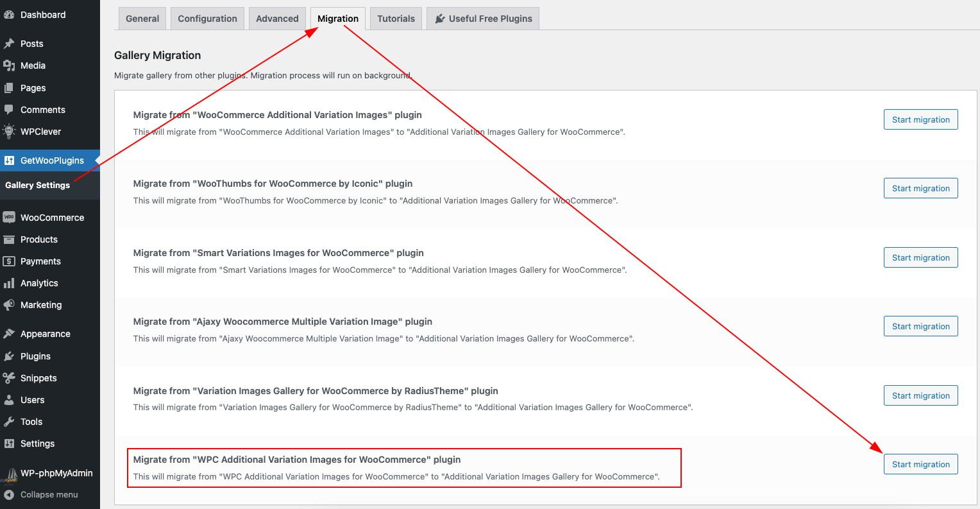Start migration from Ajaxy Multiple Variation Image
980x509 pixels.
(x=921, y=326)
